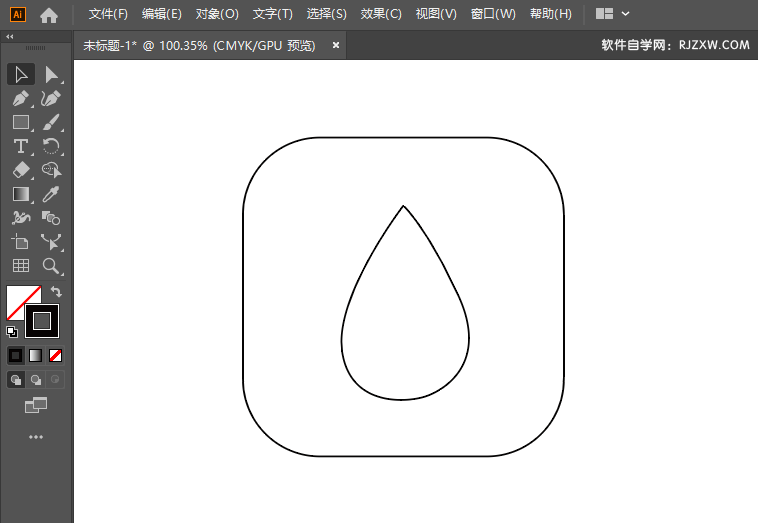
Task: Close the 未标题-1* document tab
Action: (335, 45)
